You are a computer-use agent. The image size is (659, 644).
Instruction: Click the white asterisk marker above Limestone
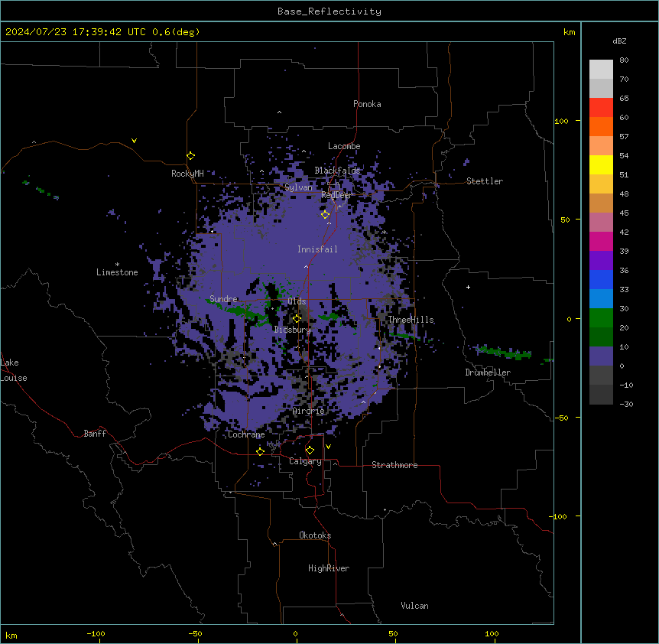coord(117,265)
